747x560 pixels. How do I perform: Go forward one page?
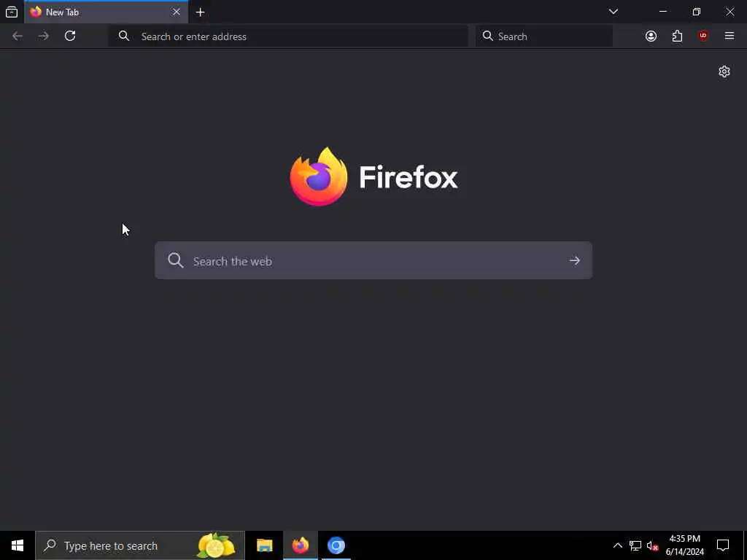point(44,36)
